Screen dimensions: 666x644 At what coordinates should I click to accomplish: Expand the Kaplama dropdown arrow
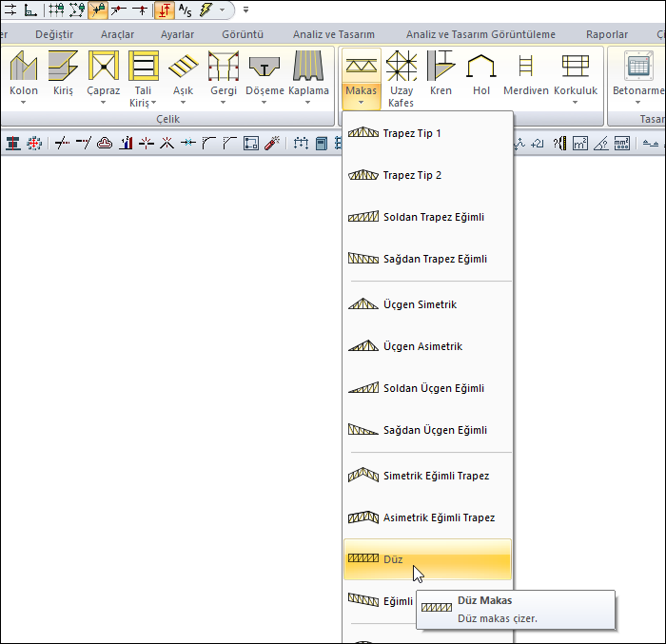coord(308,103)
